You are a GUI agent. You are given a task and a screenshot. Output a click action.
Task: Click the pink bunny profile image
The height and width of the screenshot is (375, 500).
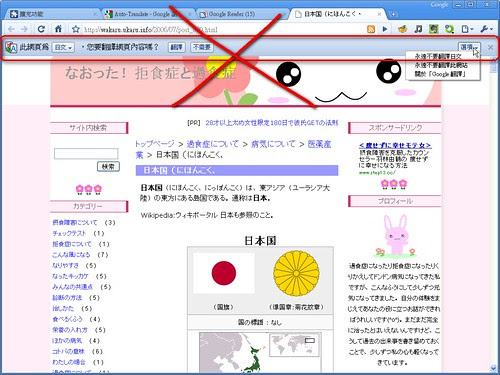click(x=395, y=236)
